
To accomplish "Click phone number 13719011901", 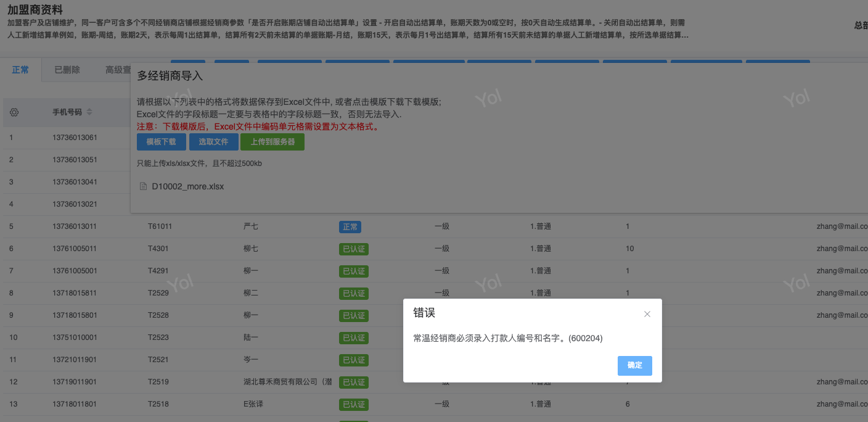I will point(75,382).
